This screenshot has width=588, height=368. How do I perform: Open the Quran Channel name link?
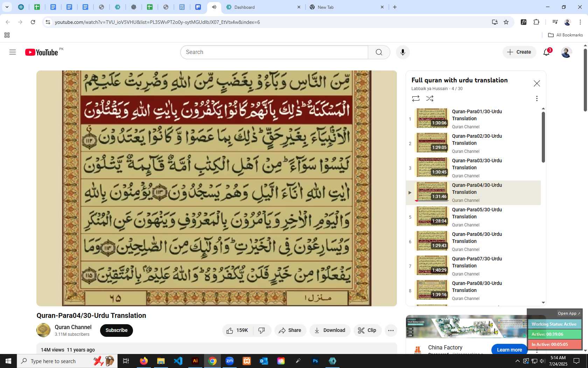[73, 327]
